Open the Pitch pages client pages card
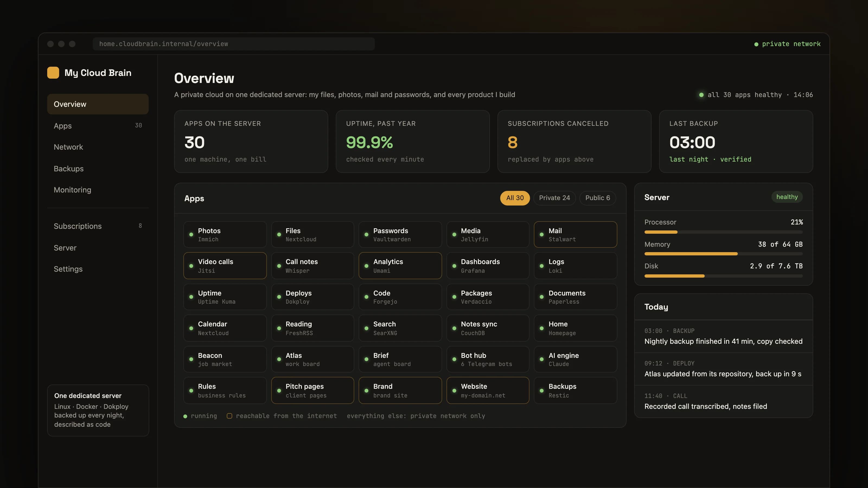The width and height of the screenshot is (868, 488). [312, 390]
